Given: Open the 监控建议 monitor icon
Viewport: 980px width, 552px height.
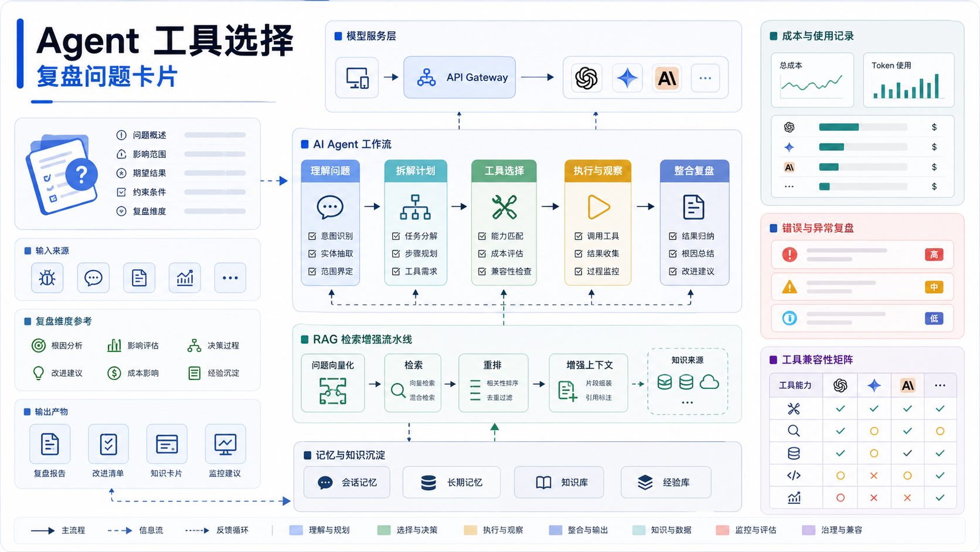Looking at the screenshot, I should coord(226,444).
